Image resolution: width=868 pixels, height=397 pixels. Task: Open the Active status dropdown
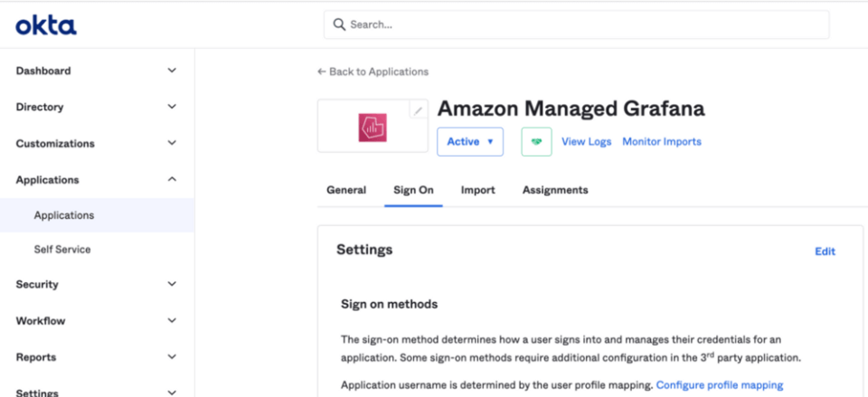click(x=470, y=142)
